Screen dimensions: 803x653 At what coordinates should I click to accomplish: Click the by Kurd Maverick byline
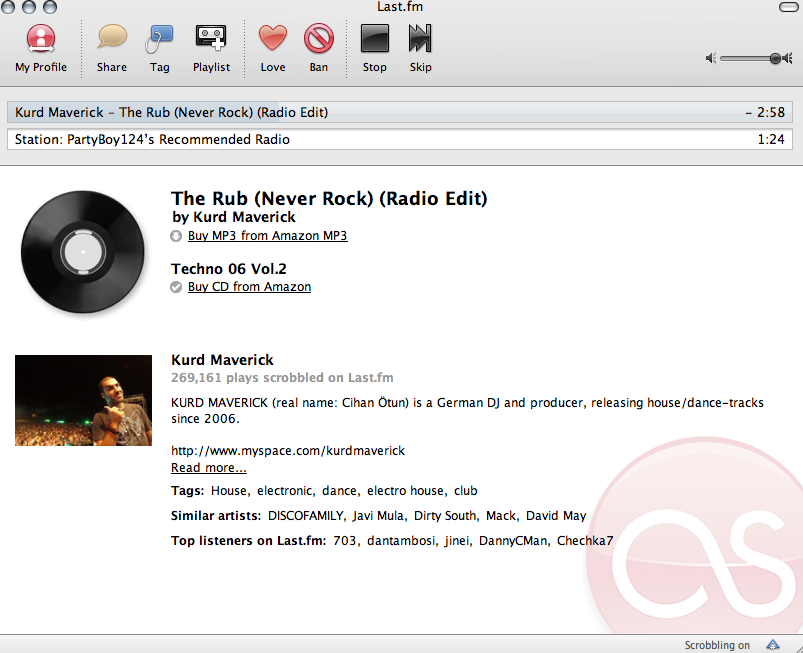[x=234, y=217]
